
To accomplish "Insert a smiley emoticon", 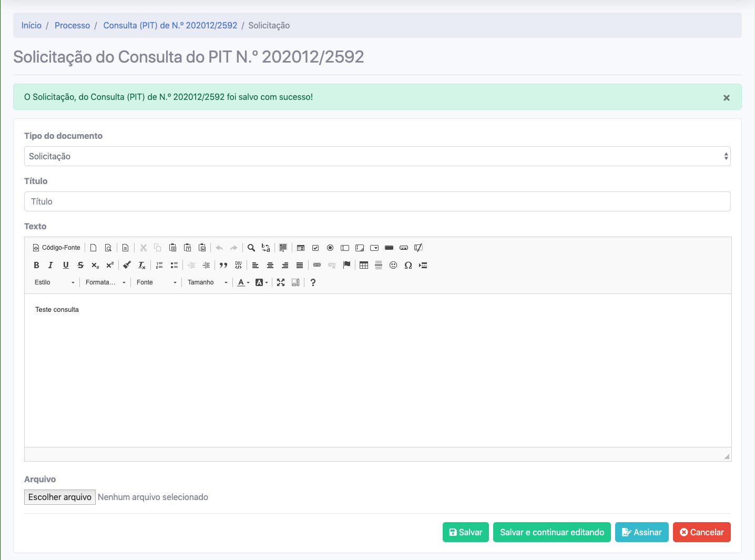I will click(x=393, y=265).
